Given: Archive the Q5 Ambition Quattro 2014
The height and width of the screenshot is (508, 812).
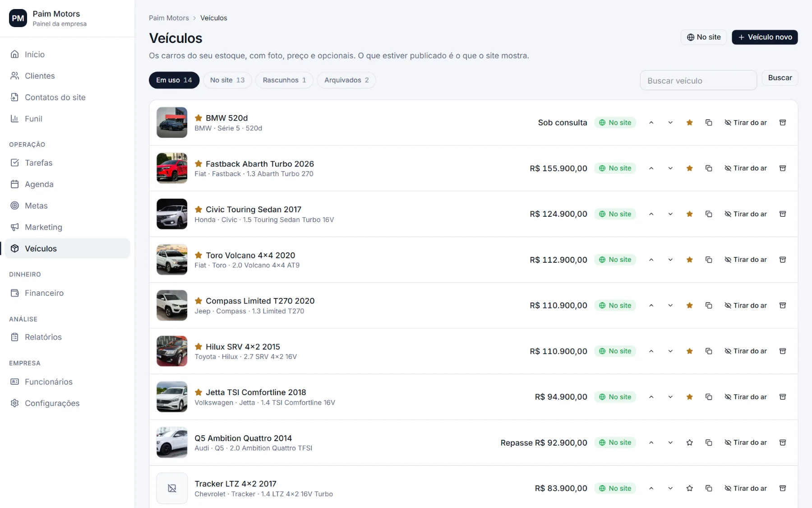Looking at the screenshot, I should point(783,443).
